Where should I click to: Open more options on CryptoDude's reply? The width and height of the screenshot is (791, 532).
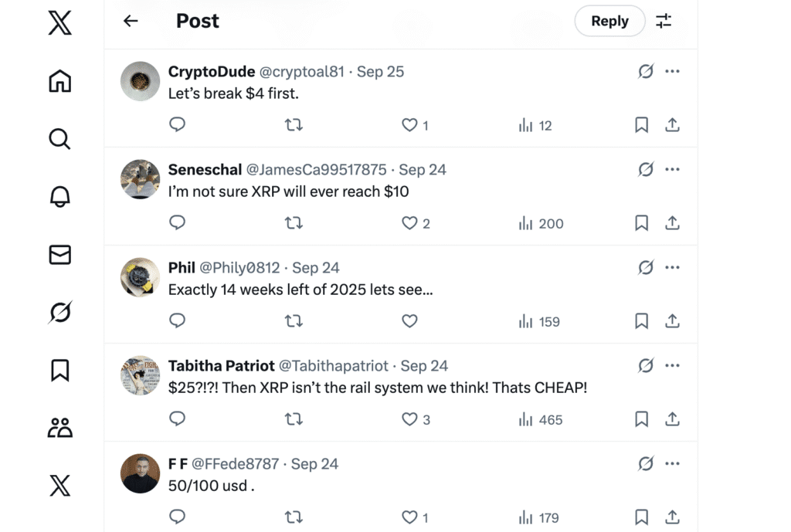pos(672,72)
